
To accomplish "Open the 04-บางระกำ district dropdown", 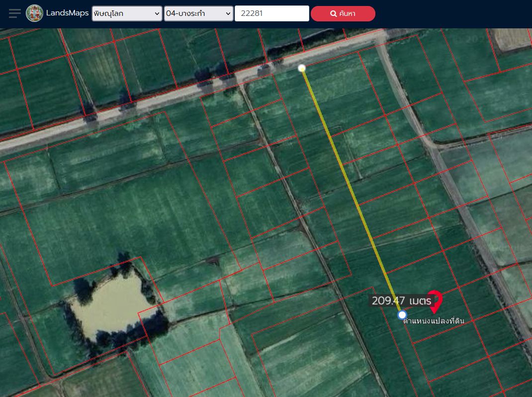I will [x=199, y=13].
